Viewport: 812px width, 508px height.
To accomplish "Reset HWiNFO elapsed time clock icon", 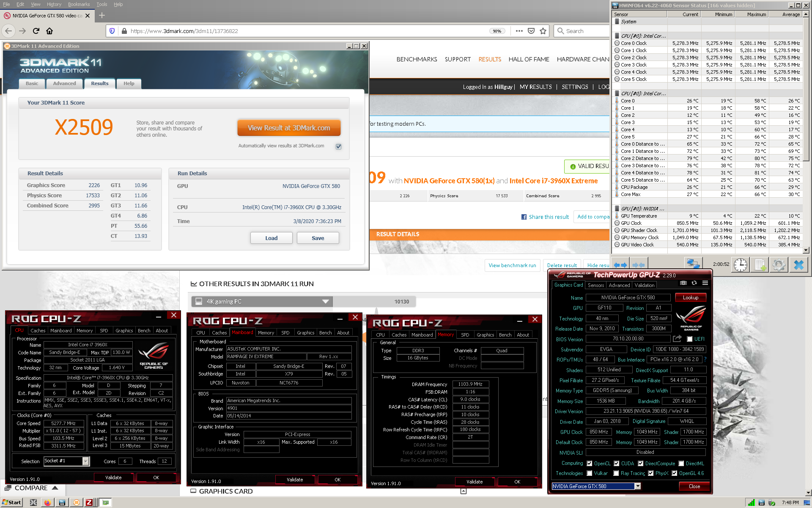I will click(x=740, y=265).
